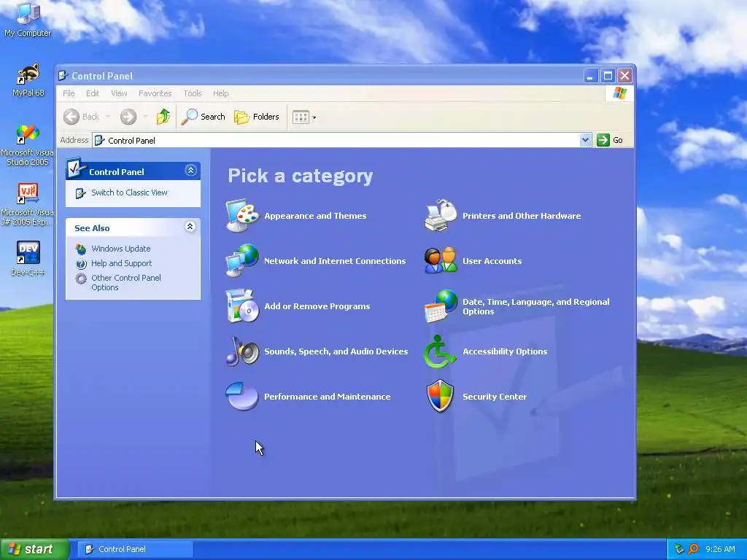The height and width of the screenshot is (560, 747).
Task: Click the Control Panel title bar icon
Action: (x=63, y=76)
